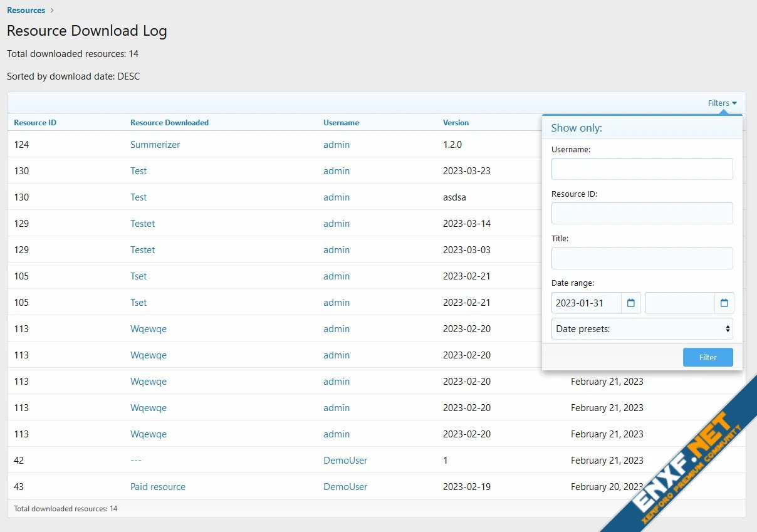Sort by Version column header
Image resolution: width=757 pixels, height=532 pixels.
coord(456,123)
